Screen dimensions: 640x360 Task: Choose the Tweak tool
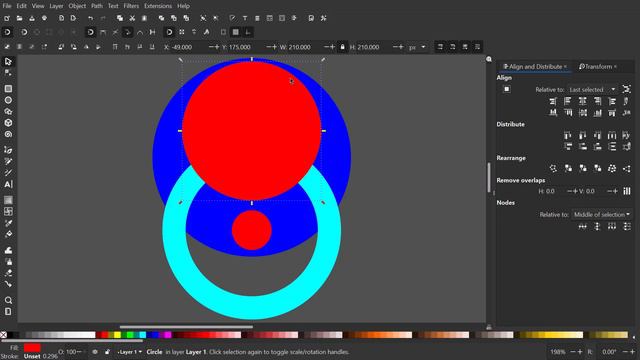point(8,250)
